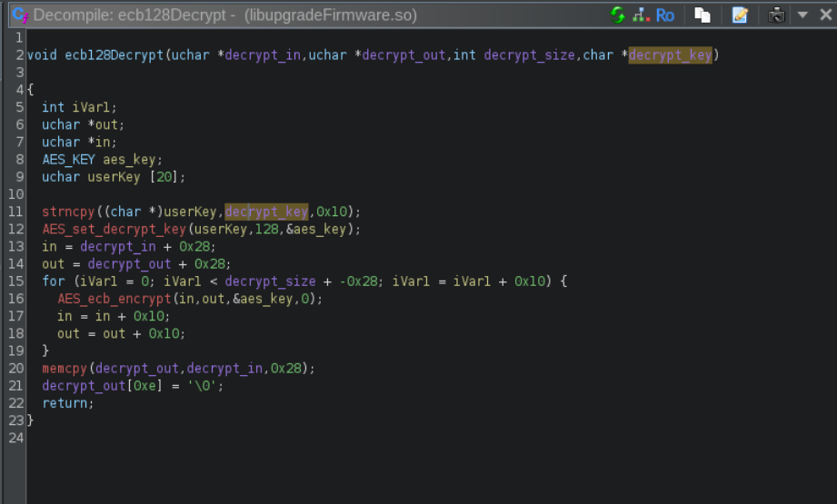Viewport: 837px width, 504px height.
Task: Click the memcpy function call
Action: coord(65,369)
